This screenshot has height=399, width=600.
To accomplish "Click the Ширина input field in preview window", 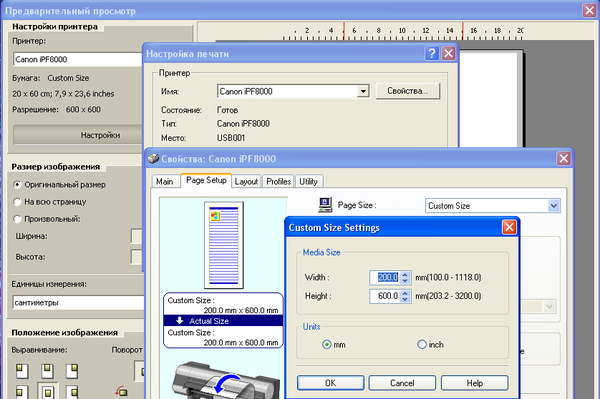I will click(137, 236).
